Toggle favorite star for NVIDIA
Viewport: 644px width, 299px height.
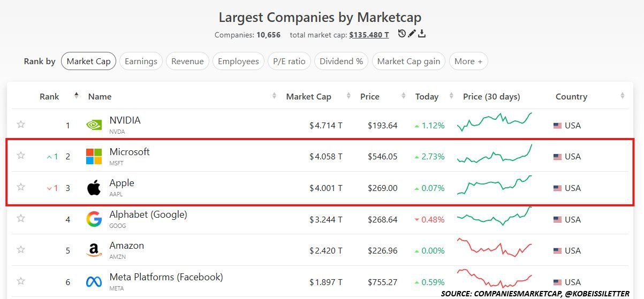pyautogui.click(x=21, y=125)
